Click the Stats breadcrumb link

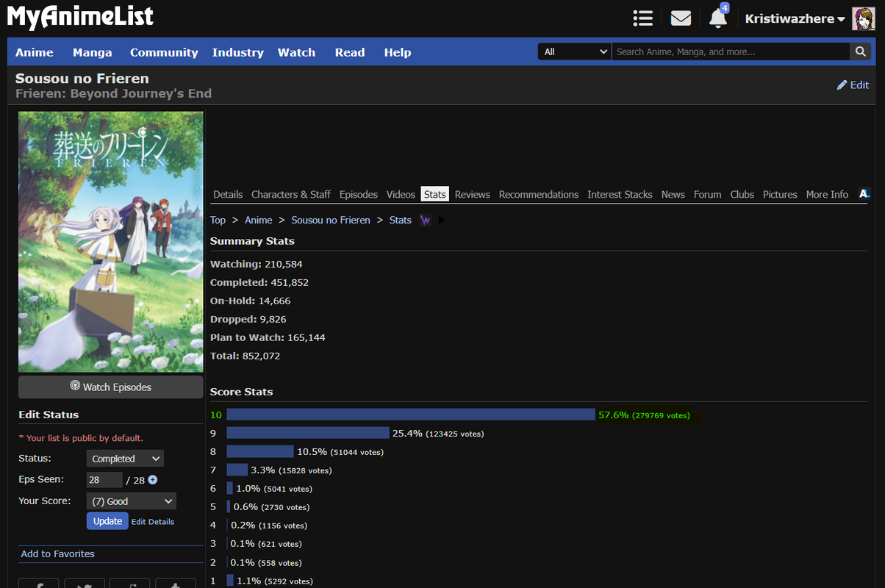401,220
